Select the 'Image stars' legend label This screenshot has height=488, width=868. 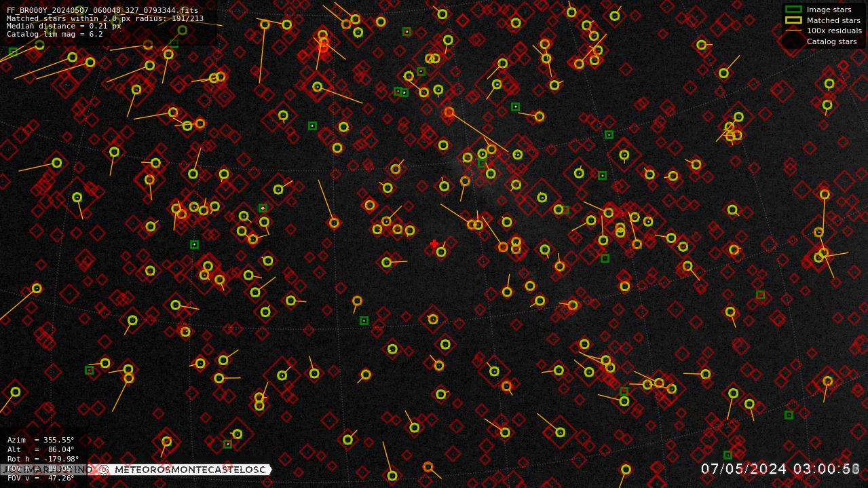tap(829, 10)
